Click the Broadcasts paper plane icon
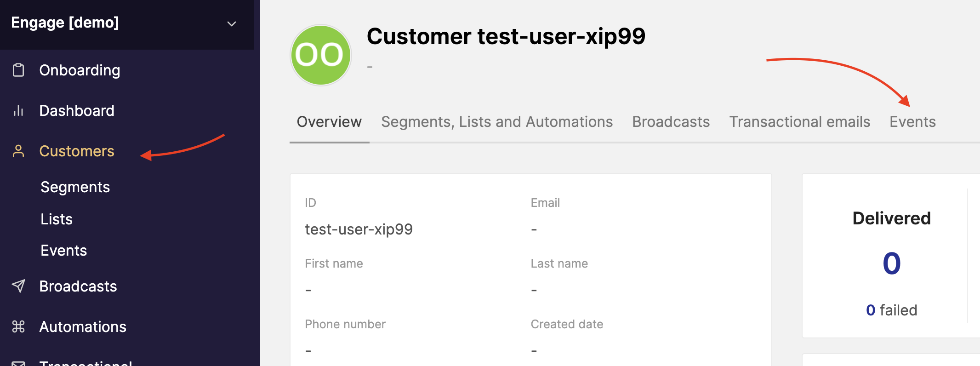The image size is (980, 366). (x=18, y=286)
